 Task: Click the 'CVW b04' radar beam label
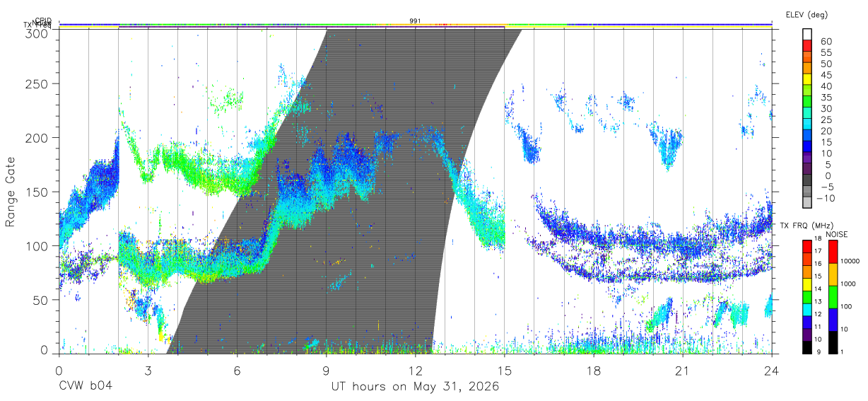point(86,386)
